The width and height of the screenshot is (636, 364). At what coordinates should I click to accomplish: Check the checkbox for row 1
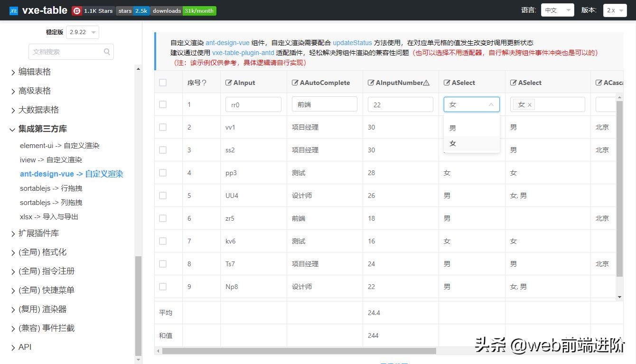pos(163,104)
